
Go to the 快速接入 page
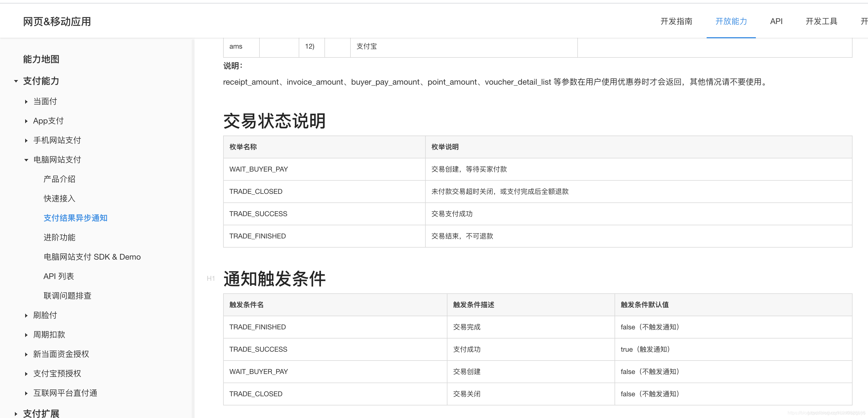coord(59,199)
